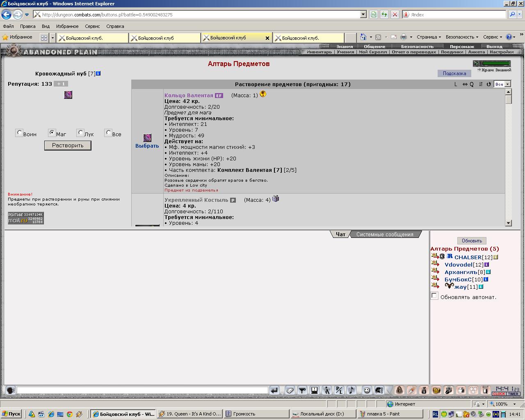Image resolution: width=525 pixels, height=420 pixels.
Task: Select the Лук radio button
Action: [80, 132]
